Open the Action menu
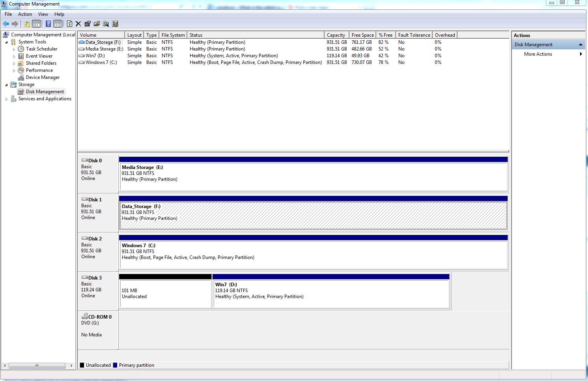Screen dimensions: 588x381 point(25,14)
